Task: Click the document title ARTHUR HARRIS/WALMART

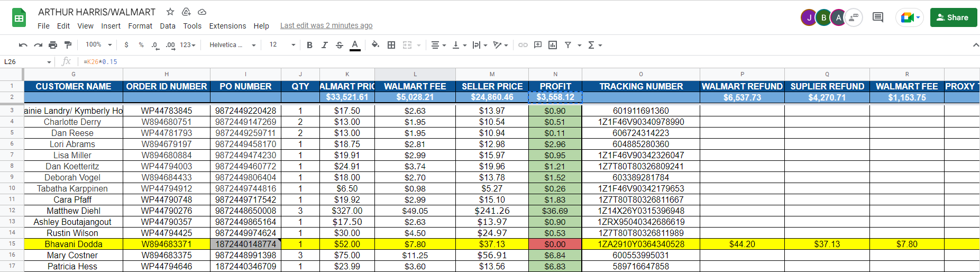Action: pyautogui.click(x=97, y=12)
